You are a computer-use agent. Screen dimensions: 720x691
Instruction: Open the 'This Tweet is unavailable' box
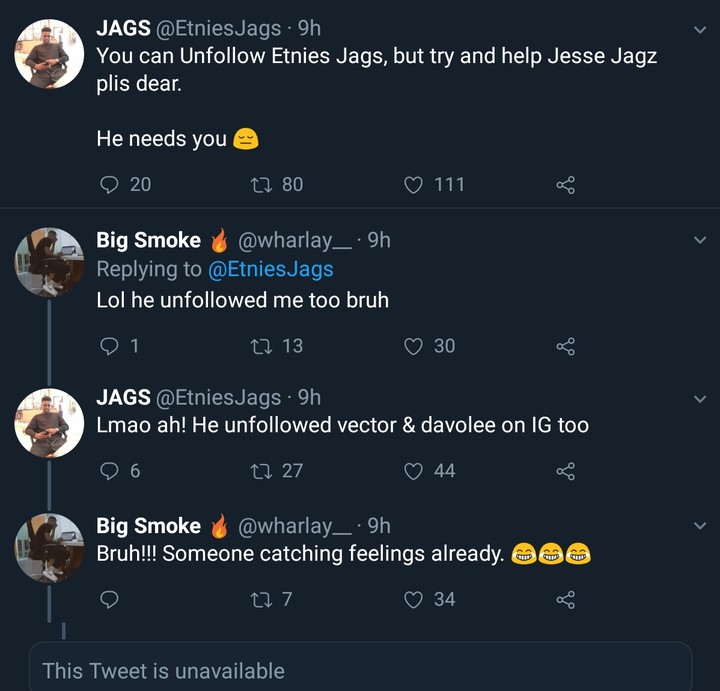[x=360, y=668]
